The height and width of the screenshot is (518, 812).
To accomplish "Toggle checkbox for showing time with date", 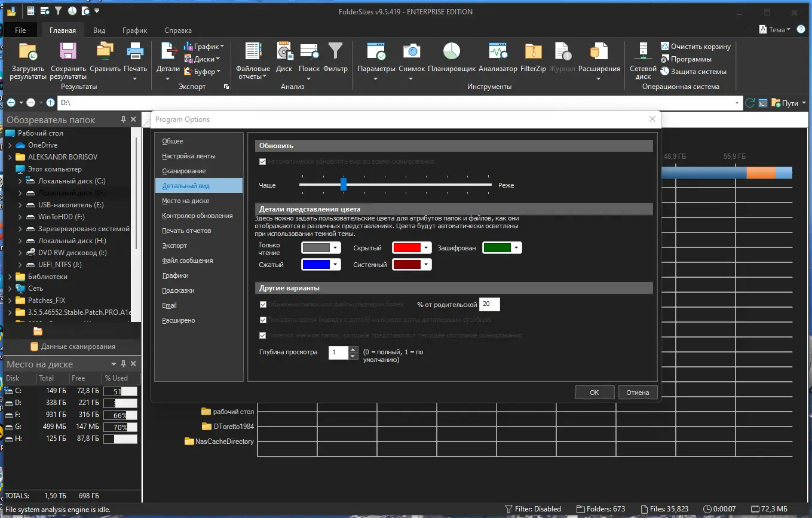I will 263,320.
